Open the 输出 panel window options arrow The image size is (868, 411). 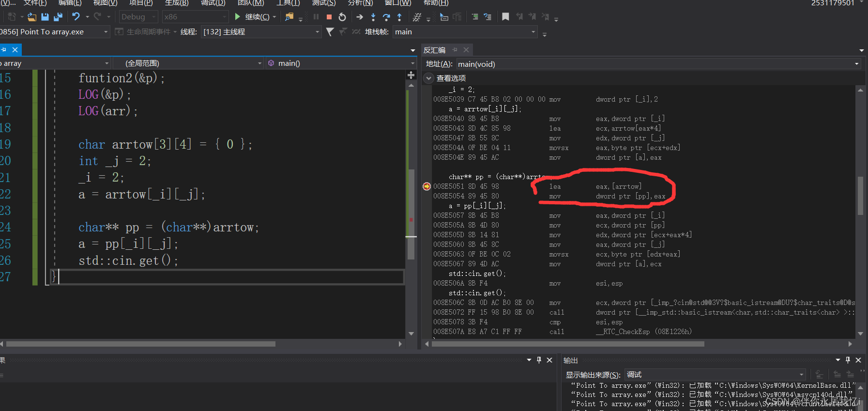(x=838, y=360)
